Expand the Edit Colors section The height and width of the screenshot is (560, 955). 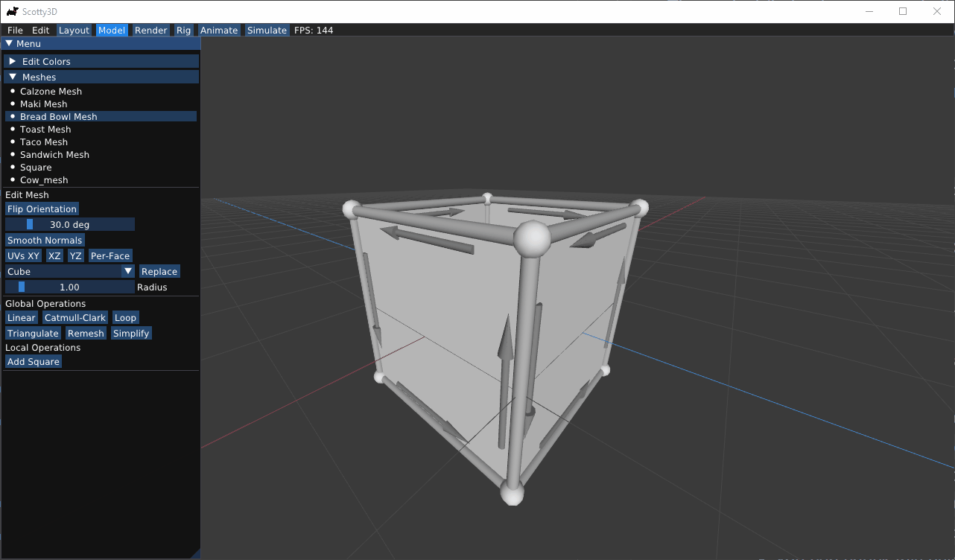tap(101, 62)
